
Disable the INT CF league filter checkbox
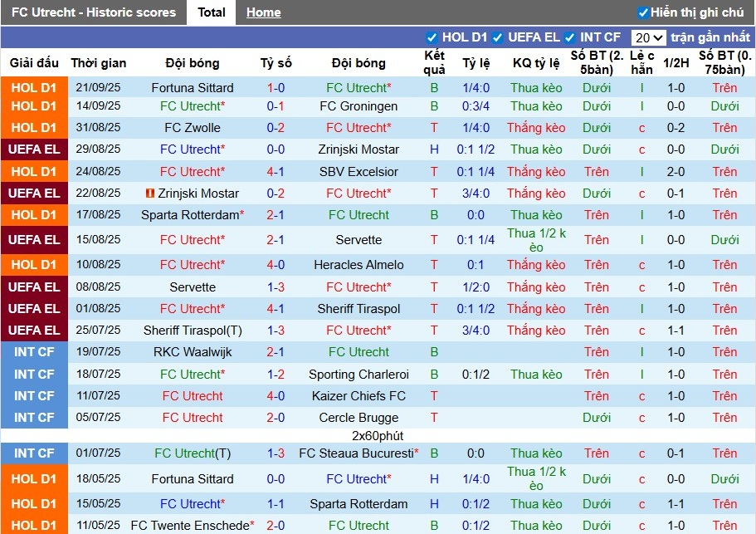tap(570, 37)
